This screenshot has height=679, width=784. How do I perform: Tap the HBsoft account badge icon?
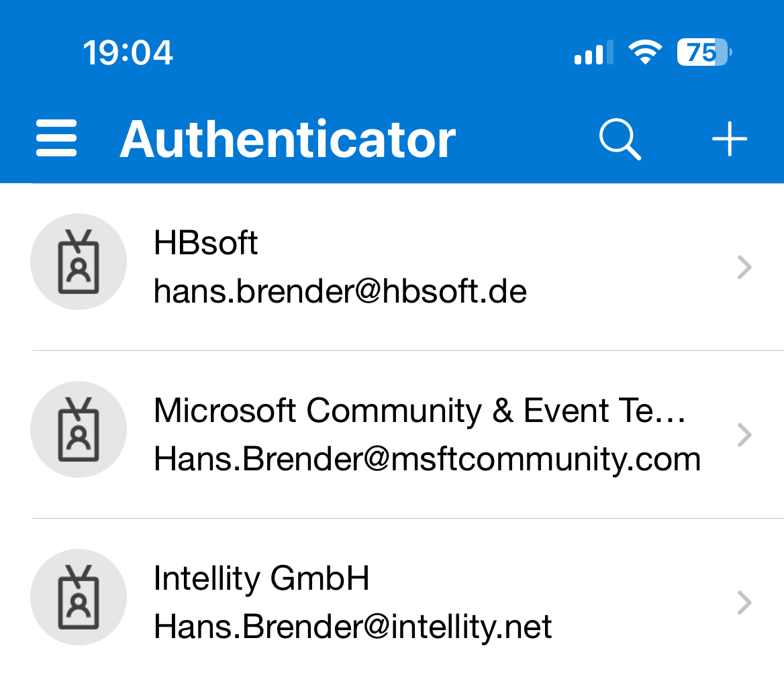click(79, 262)
